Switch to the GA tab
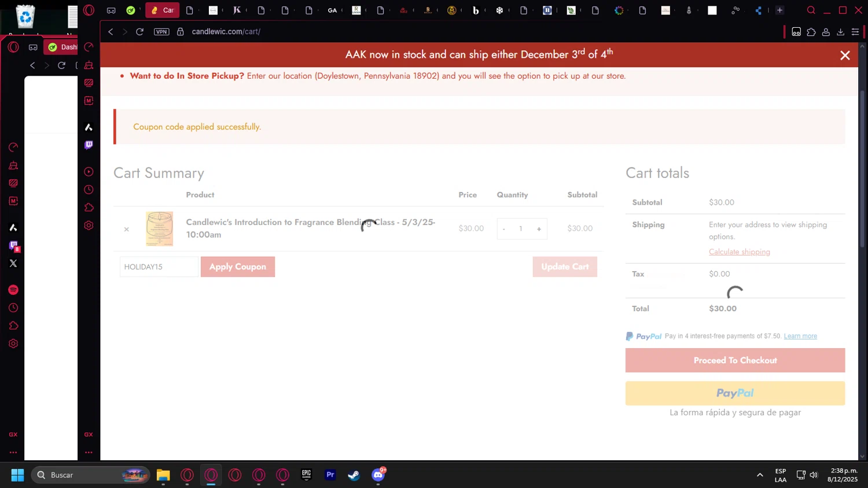 coord(332,10)
